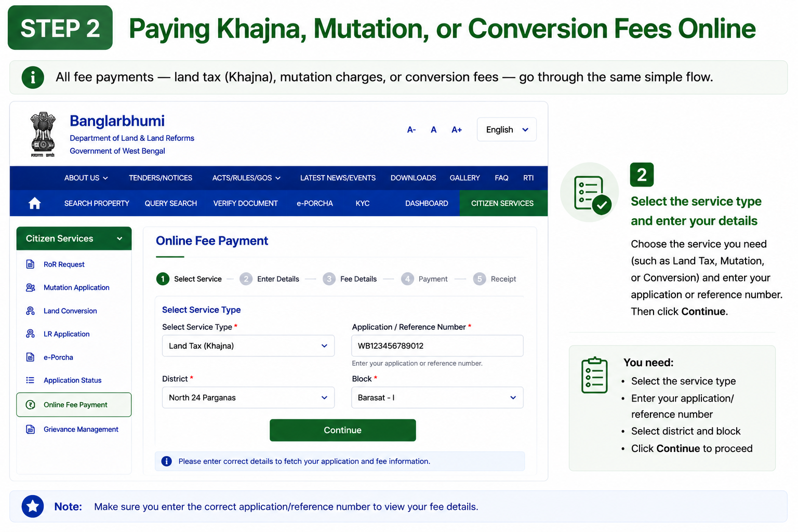Click step 1 Select Service indicator
The width and height of the screenshot is (798, 532).
[189, 279]
